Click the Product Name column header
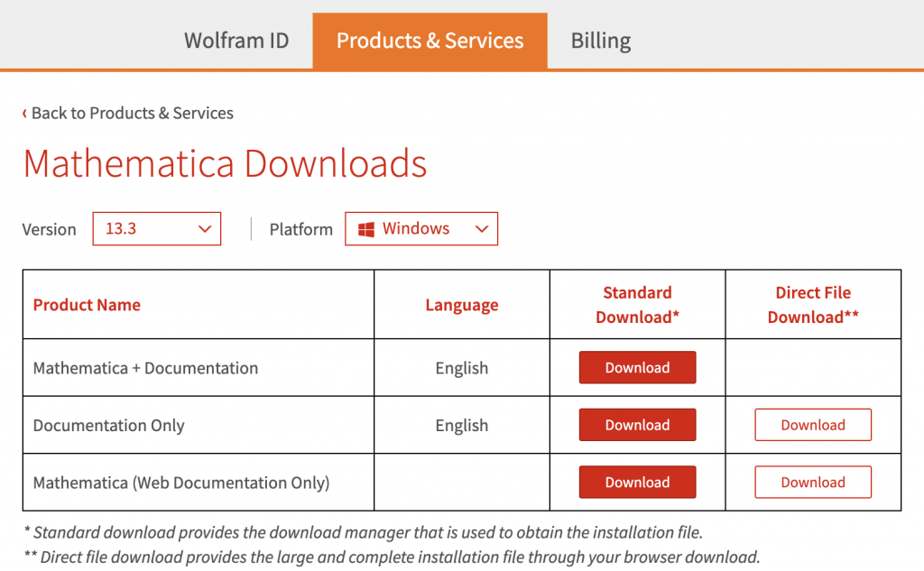Viewport: 924px width, 571px height. click(87, 305)
